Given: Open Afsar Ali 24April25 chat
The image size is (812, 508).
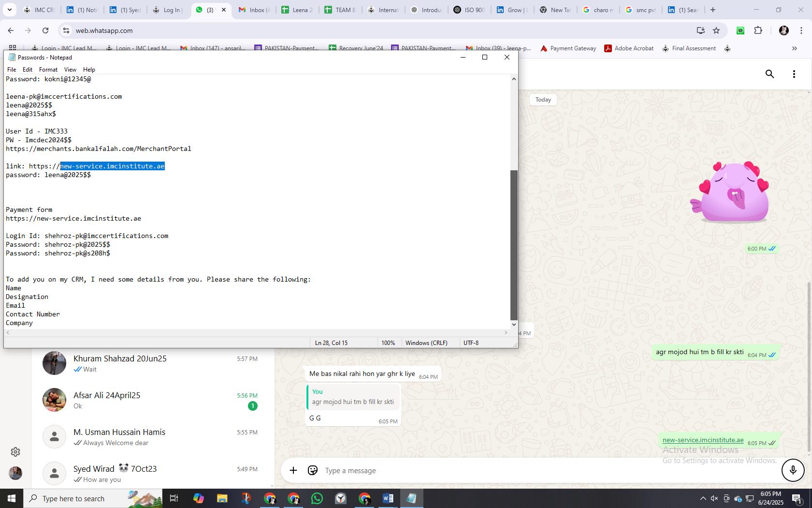Looking at the screenshot, I should click(x=152, y=400).
